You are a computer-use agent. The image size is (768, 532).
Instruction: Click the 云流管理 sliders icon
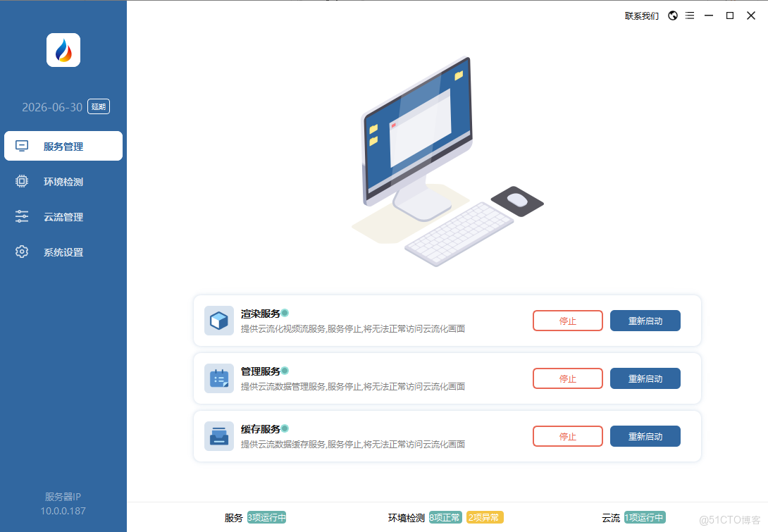pos(22,216)
